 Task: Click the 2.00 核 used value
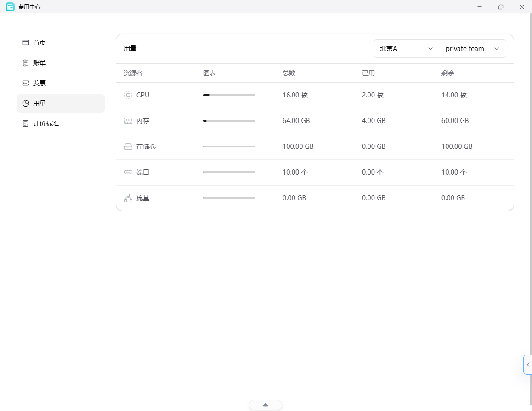click(373, 95)
